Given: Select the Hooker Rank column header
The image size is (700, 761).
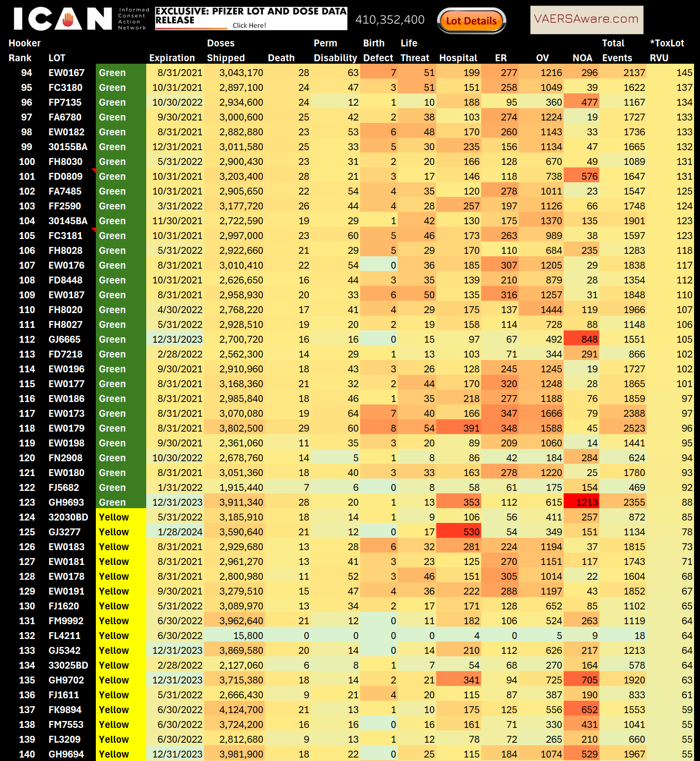Looking at the screenshot, I should click(x=24, y=50).
